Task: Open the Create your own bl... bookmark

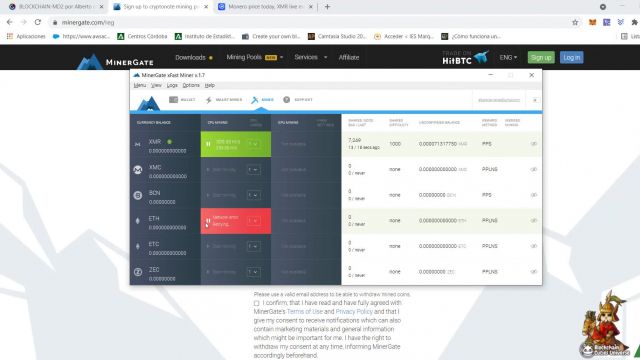Action: [271, 36]
